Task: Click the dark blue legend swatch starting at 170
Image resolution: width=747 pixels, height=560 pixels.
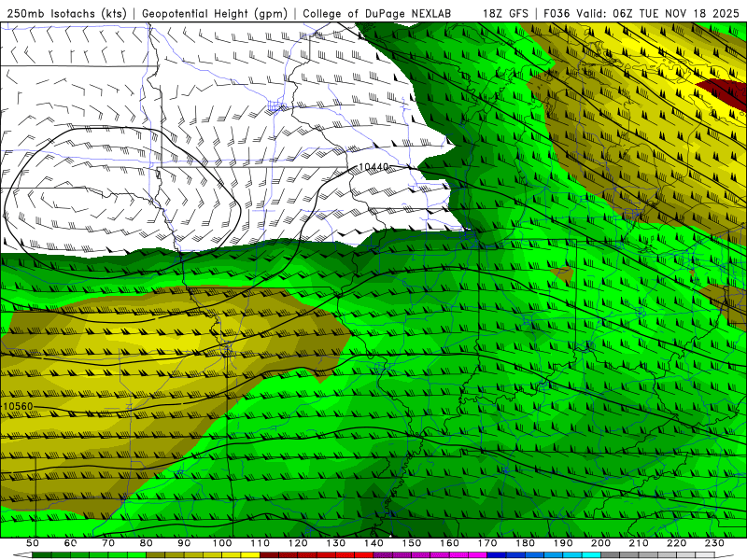Action: coord(497,555)
